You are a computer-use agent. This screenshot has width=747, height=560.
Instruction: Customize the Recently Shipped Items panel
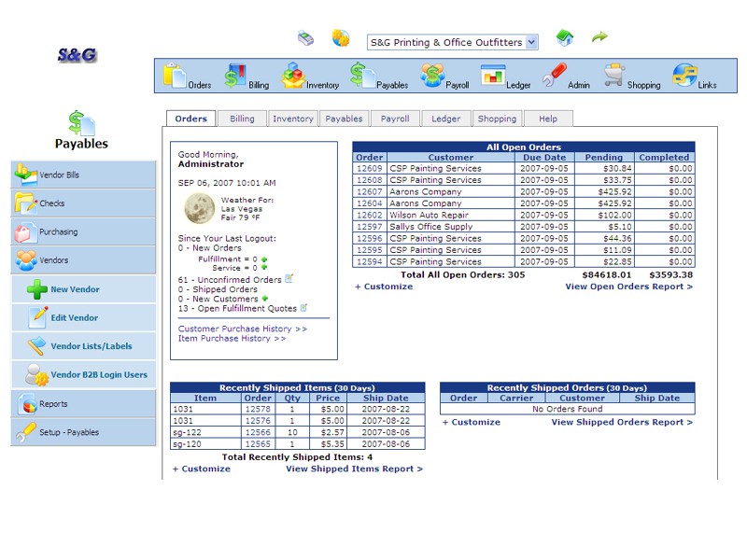[x=202, y=469]
